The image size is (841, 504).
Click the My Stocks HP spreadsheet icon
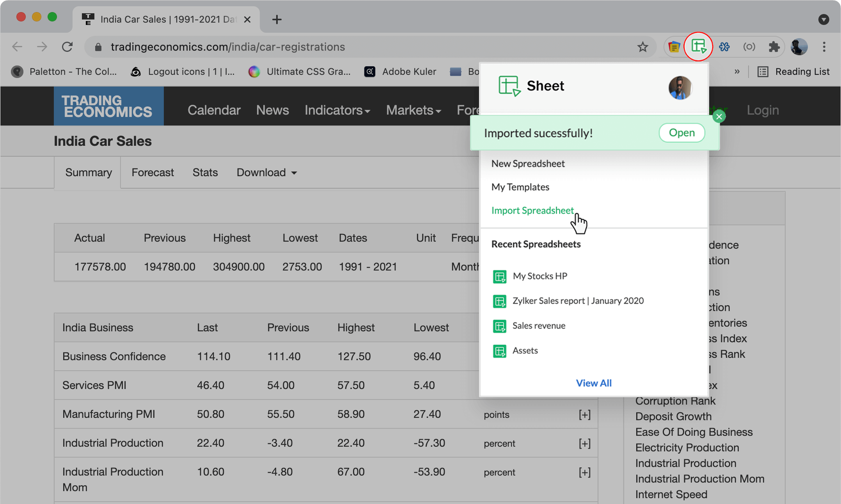pyautogui.click(x=500, y=276)
